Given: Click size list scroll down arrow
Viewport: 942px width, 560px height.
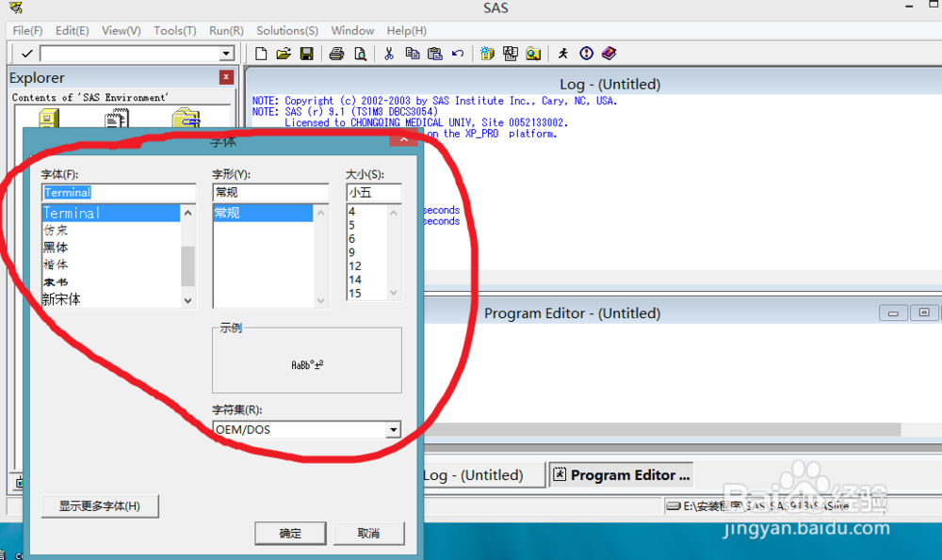Looking at the screenshot, I should pyautogui.click(x=394, y=293).
